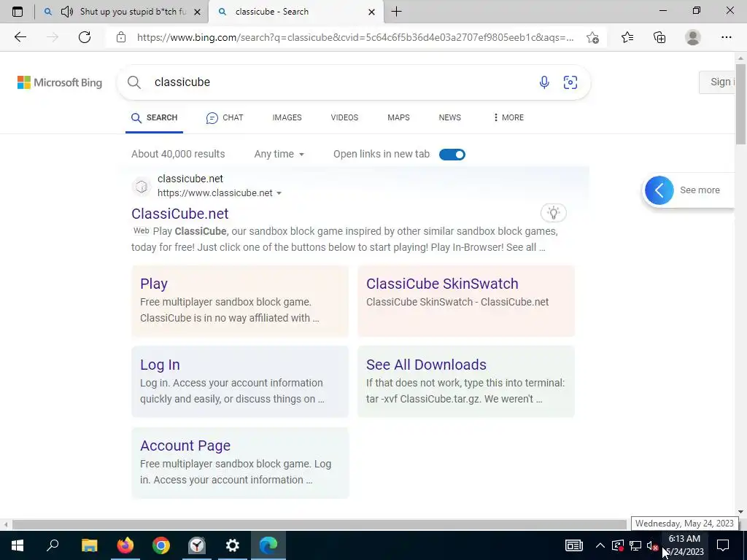747x560 pixels.
Task: Open Windows taskbar search
Action: 53,545
